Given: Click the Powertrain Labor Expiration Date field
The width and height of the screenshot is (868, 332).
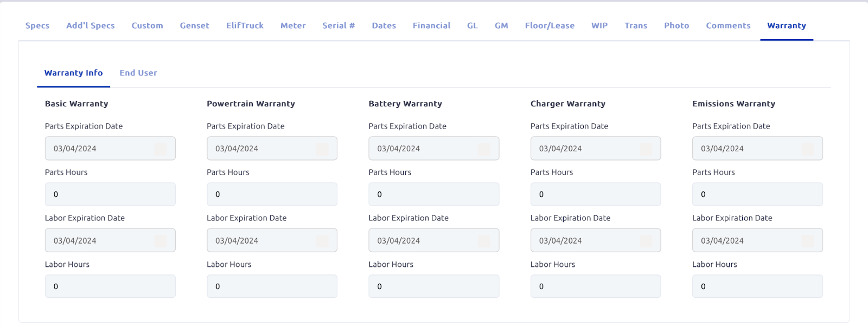Looking at the screenshot, I should point(260,241).
